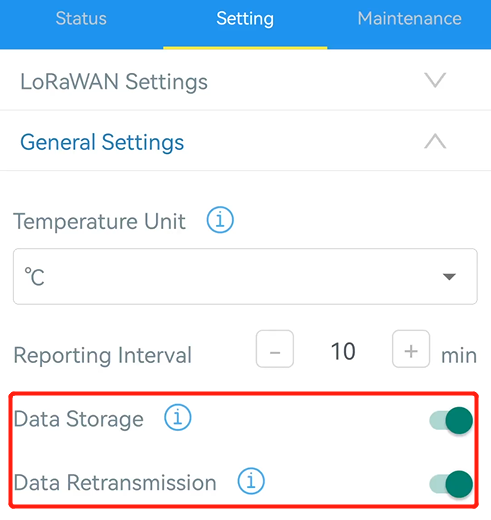This screenshot has height=520, width=491.
Task: Open the Temperature Unit info icon
Action: (220, 220)
